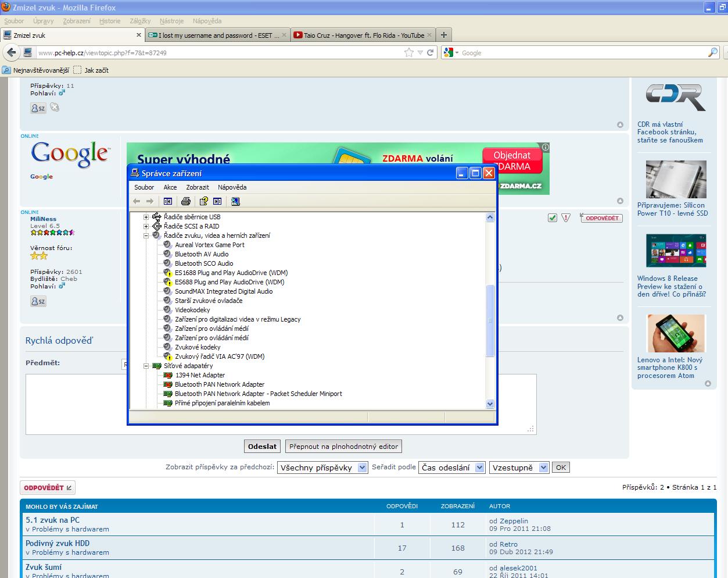Click the ODPOVĚDĚT button above related topics
This screenshot has width=728, height=578.
[48, 488]
